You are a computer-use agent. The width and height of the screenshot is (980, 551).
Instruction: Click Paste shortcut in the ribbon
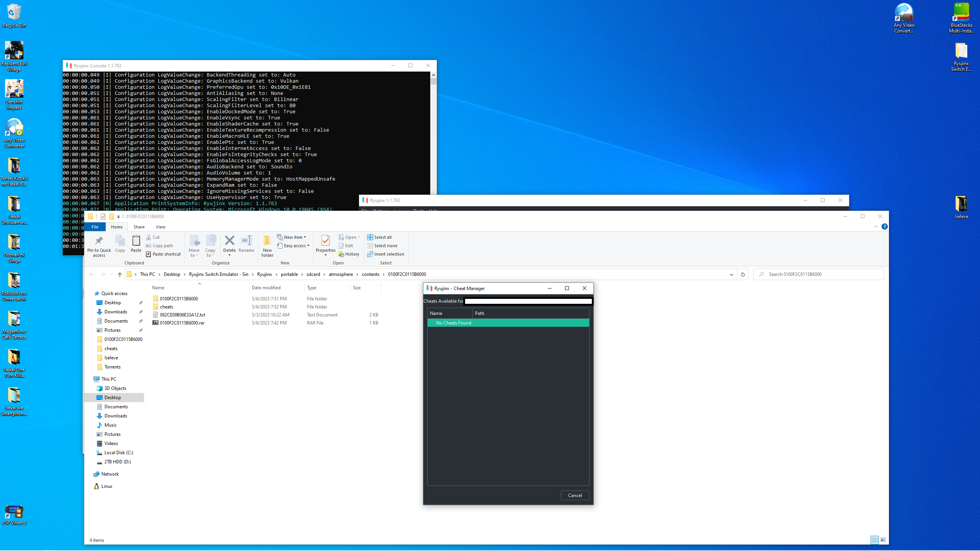pyautogui.click(x=163, y=254)
